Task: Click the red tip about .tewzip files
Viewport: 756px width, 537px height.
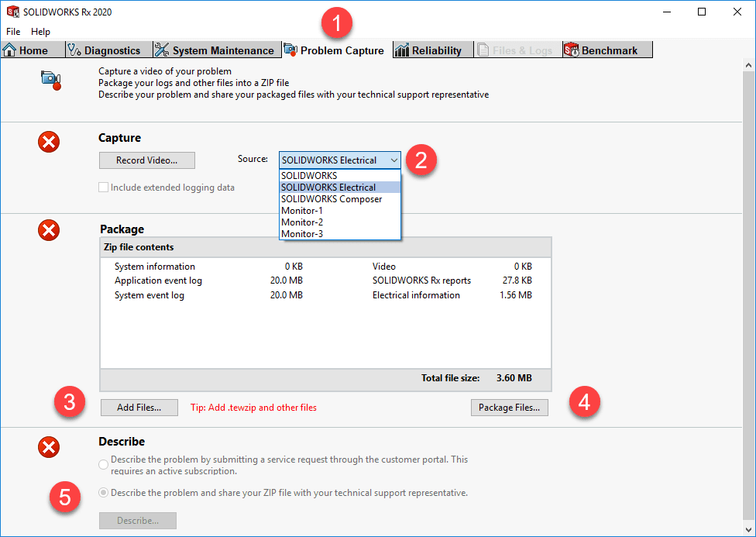Action: 253,408
